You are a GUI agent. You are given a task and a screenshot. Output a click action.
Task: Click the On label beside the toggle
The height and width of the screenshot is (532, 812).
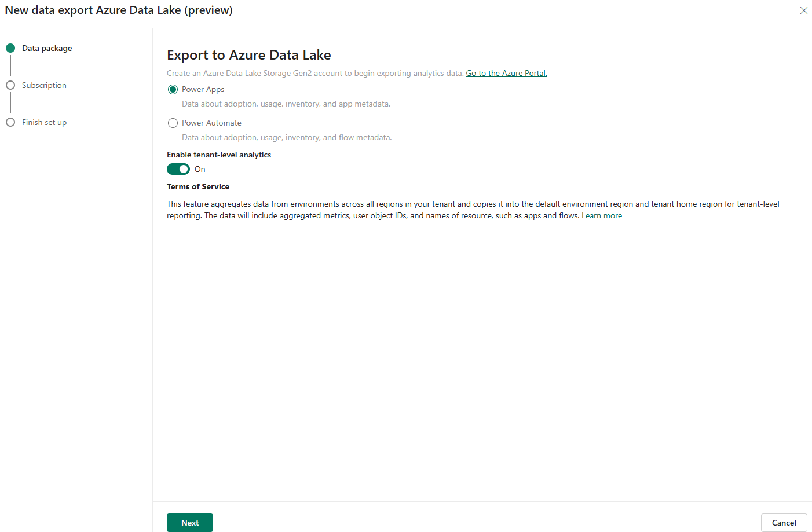200,169
